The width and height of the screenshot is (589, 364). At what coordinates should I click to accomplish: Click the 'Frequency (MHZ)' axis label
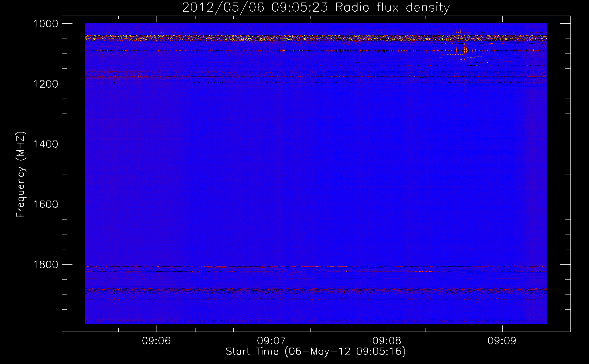[21, 175]
